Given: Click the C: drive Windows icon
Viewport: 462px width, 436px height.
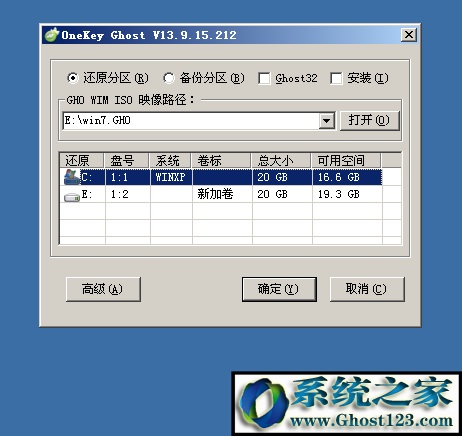Looking at the screenshot, I should coord(71,177).
